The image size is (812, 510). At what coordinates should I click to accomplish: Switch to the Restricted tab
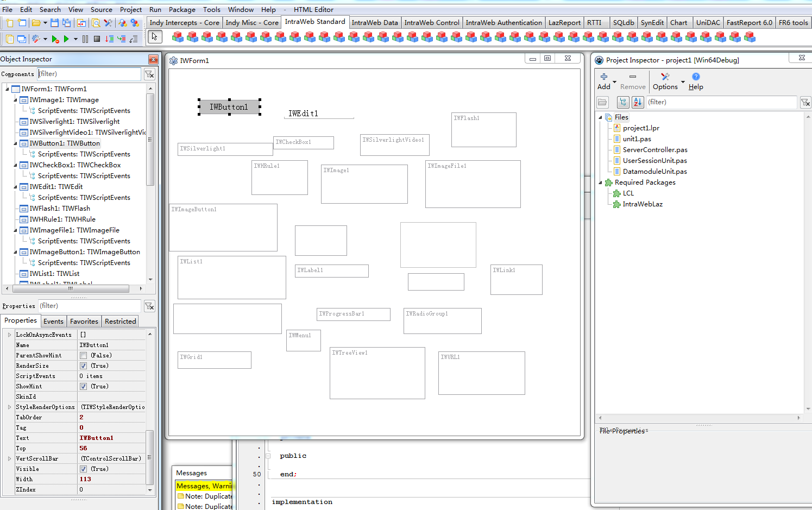click(120, 322)
